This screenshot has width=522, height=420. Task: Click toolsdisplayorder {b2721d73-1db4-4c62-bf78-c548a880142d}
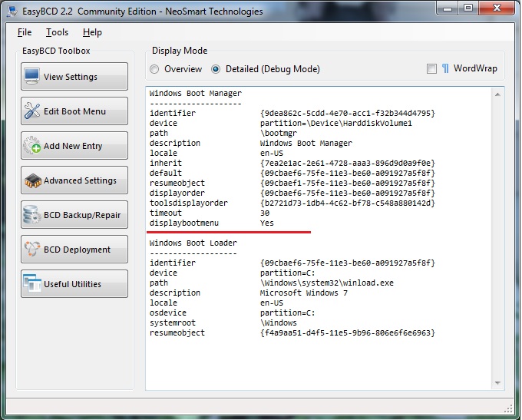tap(348, 203)
